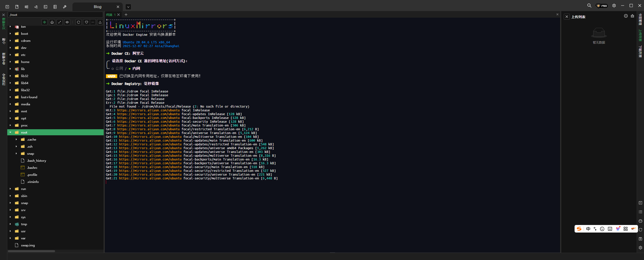Click the /root path input field
Viewport: 644px width, 260px height.
point(55,15)
